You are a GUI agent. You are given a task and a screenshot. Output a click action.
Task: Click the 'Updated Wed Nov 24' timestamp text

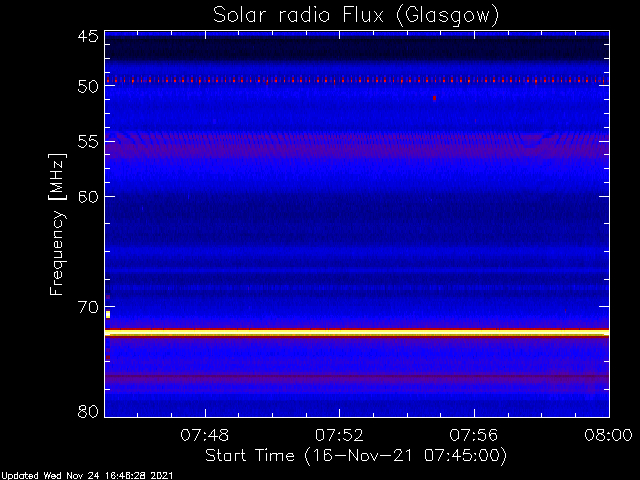[x=87, y=476]
